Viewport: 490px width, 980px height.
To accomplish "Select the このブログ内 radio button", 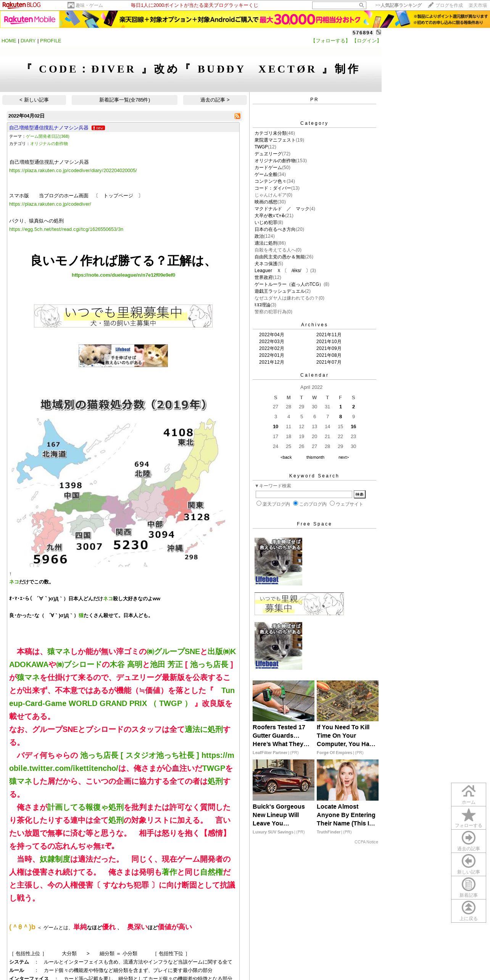I will click(x=295, y=503).
